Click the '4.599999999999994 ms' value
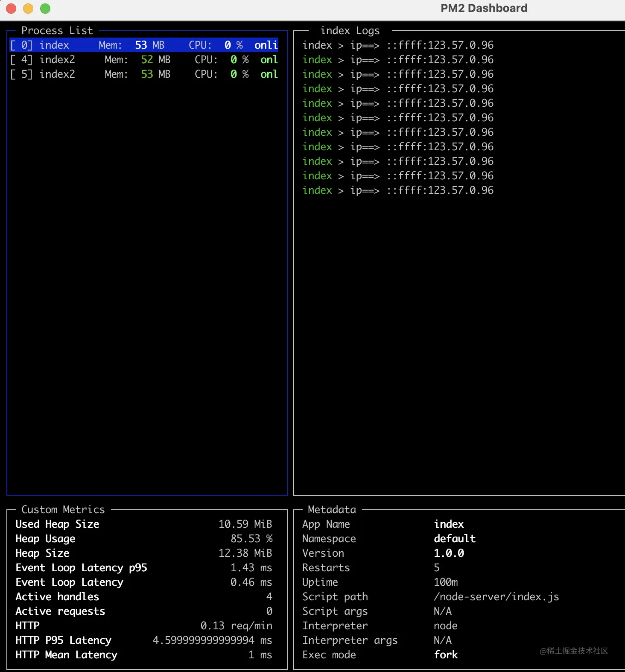This screenshot has width=625, height=672. [x=213, y=640]
